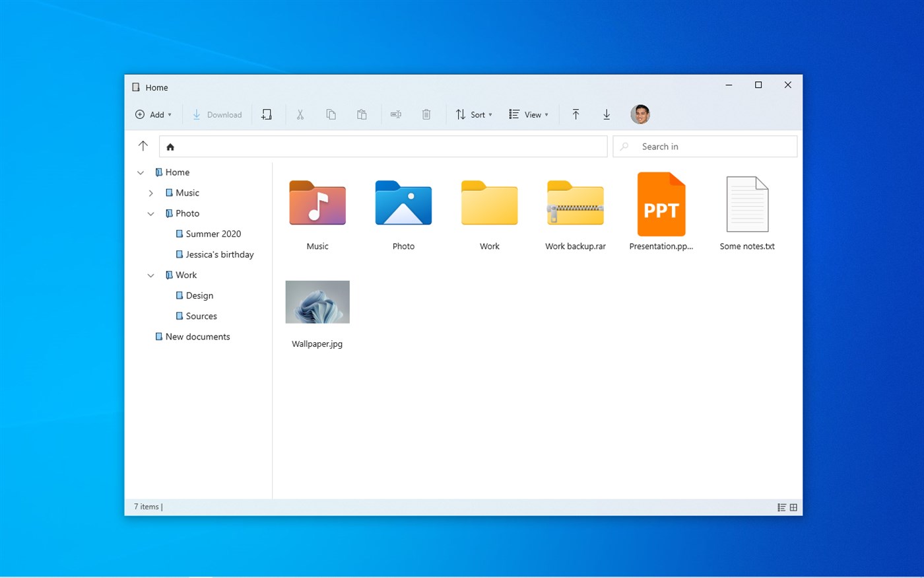The image size is (924, 578).
Task: Click the down-arrow-to-bar toolbar icon
Action: point(607,114)
